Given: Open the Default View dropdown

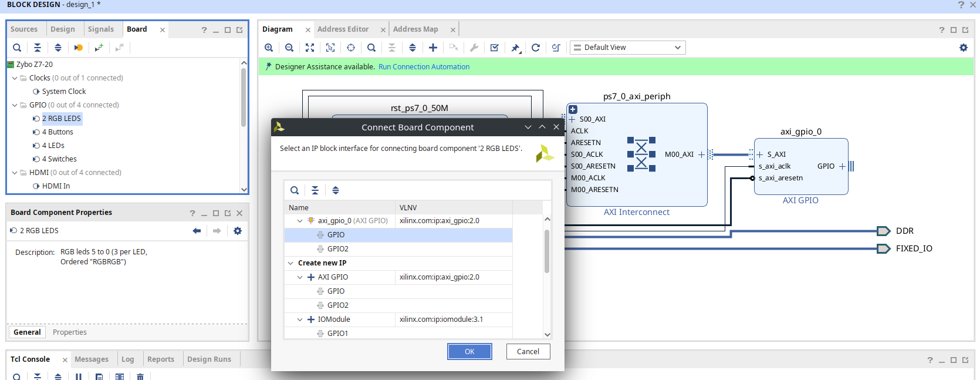Looking at the screenshot, I should tap(627, 48).
